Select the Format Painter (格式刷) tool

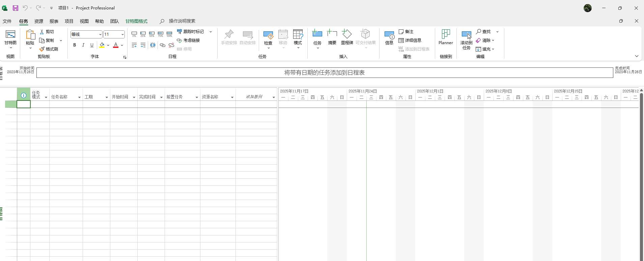[x=49, y=49]
